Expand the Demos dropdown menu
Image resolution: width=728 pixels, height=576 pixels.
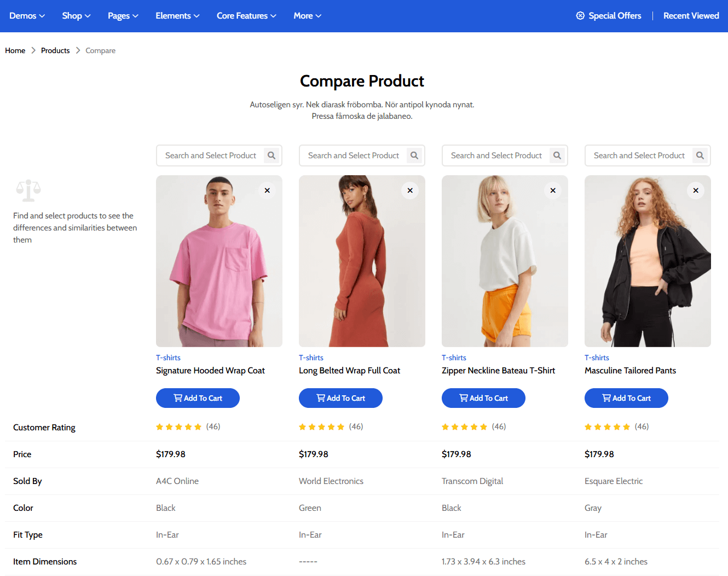pos(27,16)
